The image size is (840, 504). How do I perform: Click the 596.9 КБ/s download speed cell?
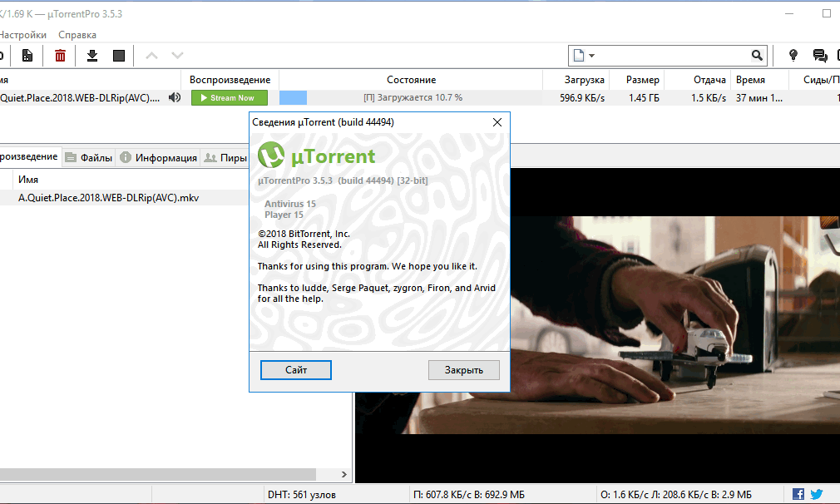click(x=582, y=98)
